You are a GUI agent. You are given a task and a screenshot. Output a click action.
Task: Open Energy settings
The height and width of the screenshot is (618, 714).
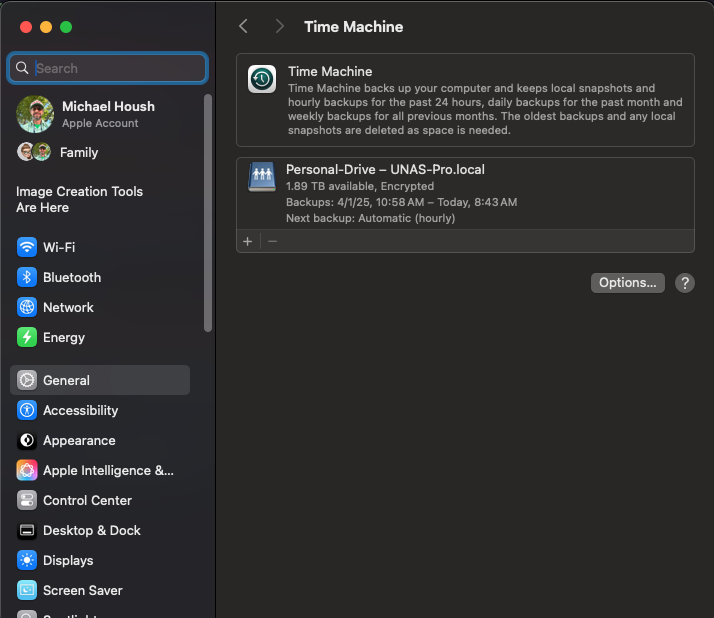pyautogui.click(x=63, y=337)
